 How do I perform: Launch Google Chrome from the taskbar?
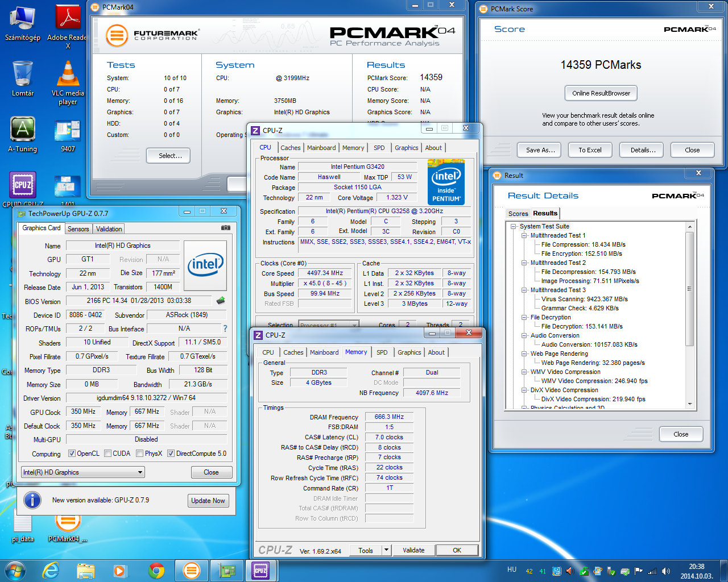point(156,570)
